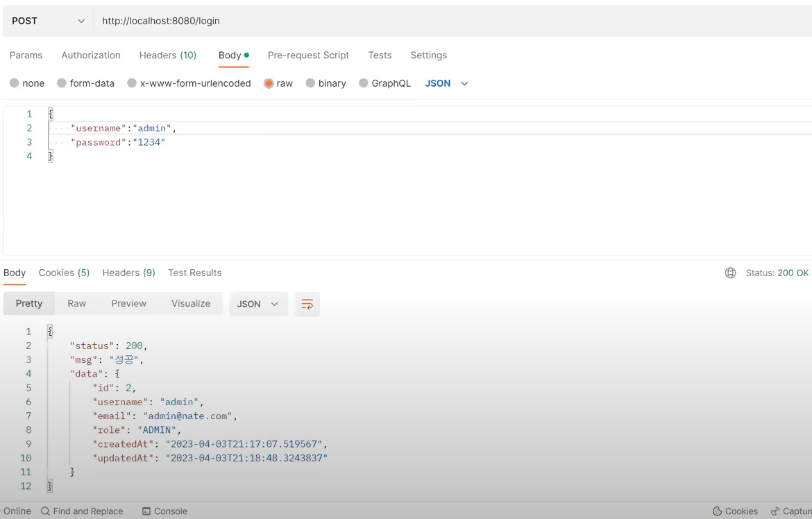
Task: Collapse the "data" object in response
Action: coord(117,373)
